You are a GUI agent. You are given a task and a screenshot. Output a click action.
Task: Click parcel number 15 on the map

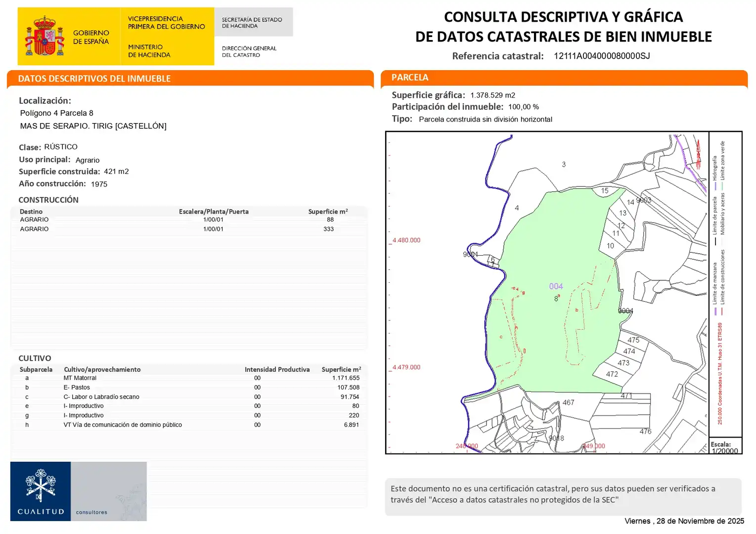(x=605, y=191)
